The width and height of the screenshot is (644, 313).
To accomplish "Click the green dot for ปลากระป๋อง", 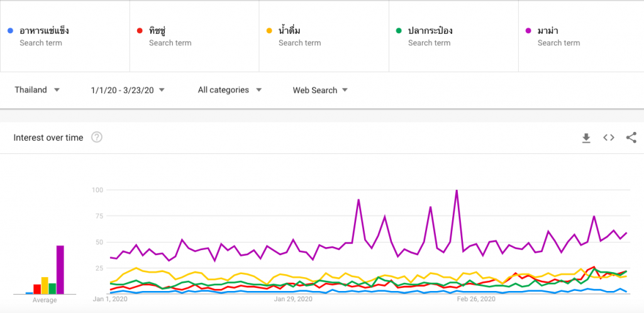I will pyautogui.click(x=399, y=30).
